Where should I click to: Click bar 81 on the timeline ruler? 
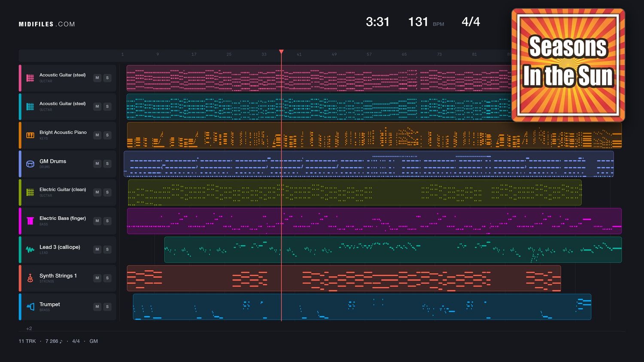point(474,54)
